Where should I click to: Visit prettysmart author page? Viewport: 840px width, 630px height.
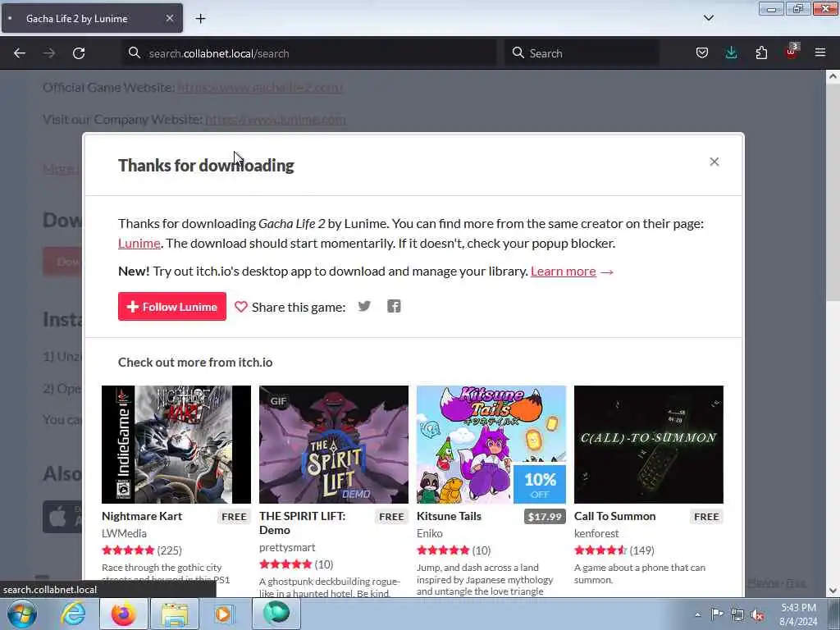click(x=287, y=547)
